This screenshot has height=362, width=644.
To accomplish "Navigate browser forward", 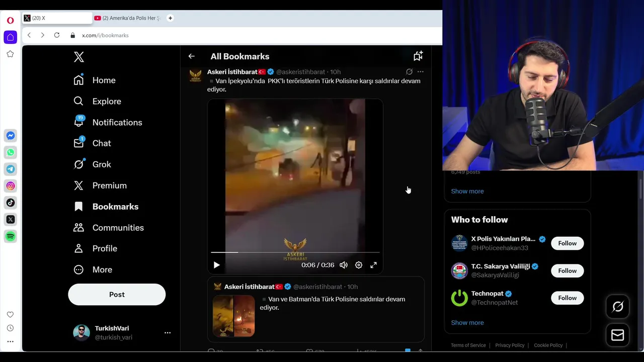I will (x=43, y=35).
